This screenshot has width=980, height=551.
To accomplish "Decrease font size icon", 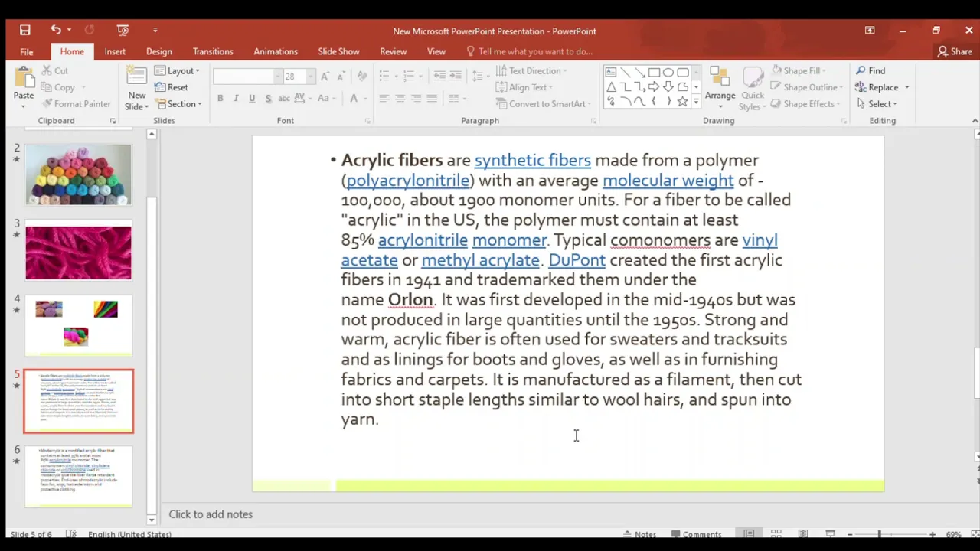I will coord(342,77).
